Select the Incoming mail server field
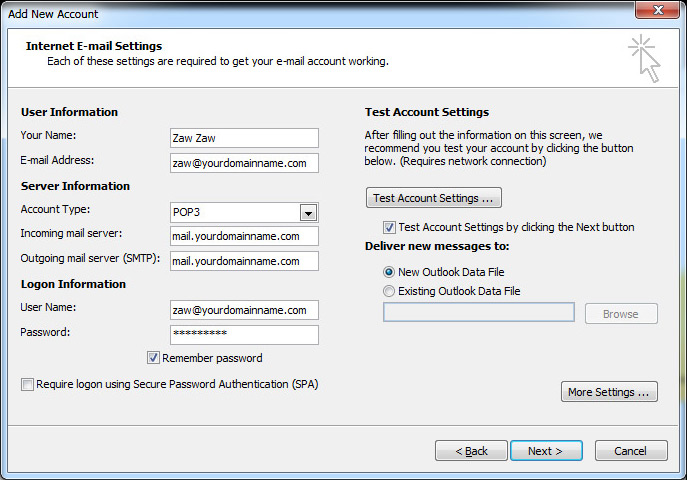The image size is (687, 480). 244,236
